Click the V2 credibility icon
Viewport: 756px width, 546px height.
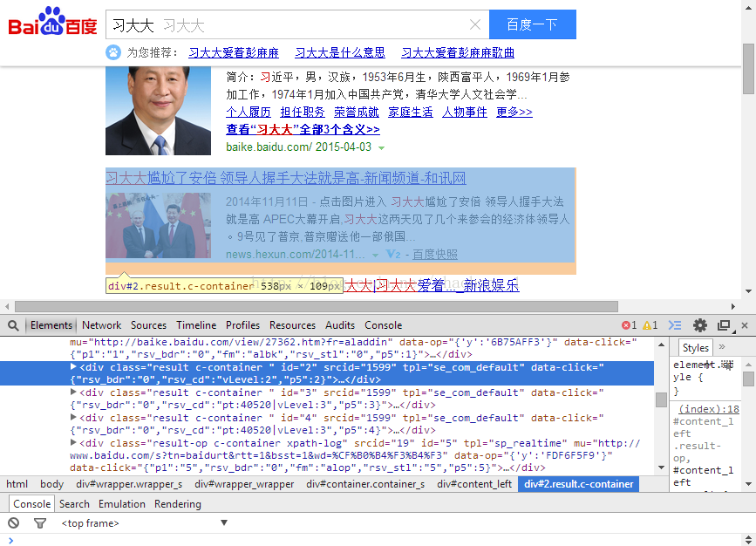click(393, 254)
